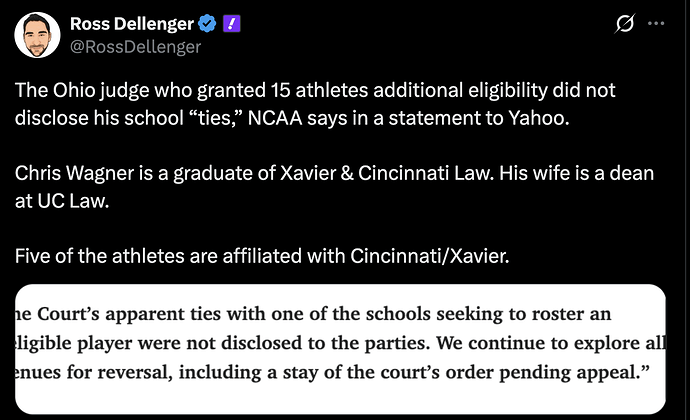This screenshot has width=690, height=420.
Task: Click the blue verified checkmark badge
Action: pos(207,24)
